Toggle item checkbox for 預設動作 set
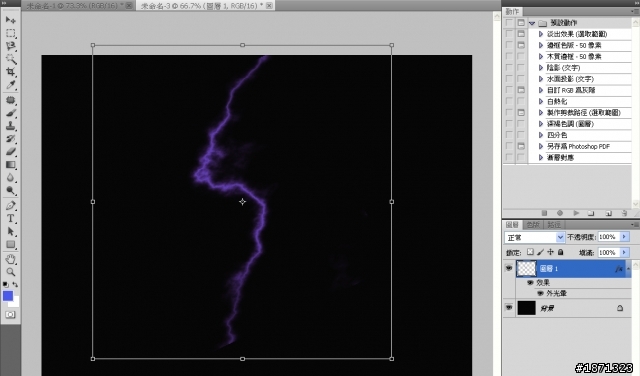Image resolution: width=640 pixels, height=376 pixels. (509, 22)
